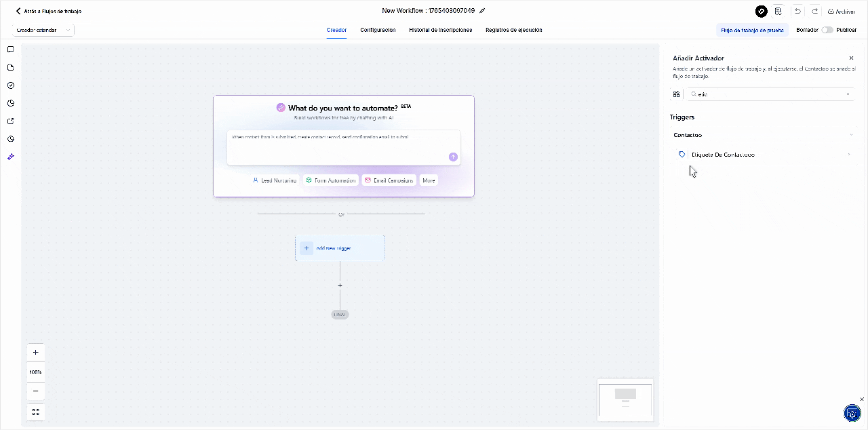Toggle the Borrador/Publicar switch
The height and width of the screenshot is (430, 868).
[827, 30]
